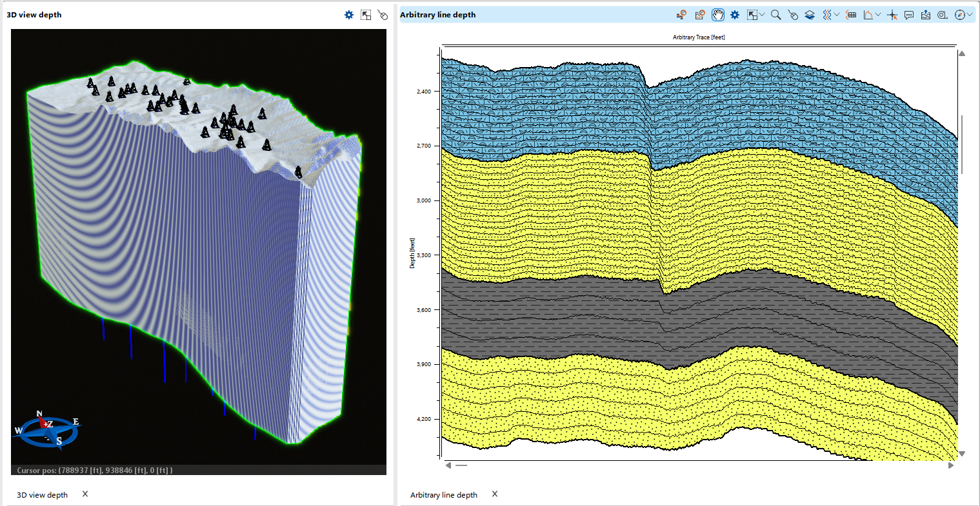Click the seismic interpretation grid icon

coord(852,14)
